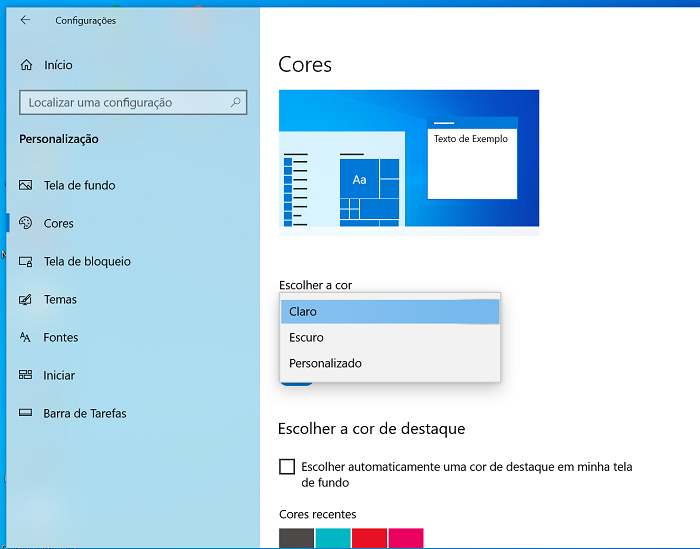
Task: Select the dark gray recent color
Action: (296, 538)
